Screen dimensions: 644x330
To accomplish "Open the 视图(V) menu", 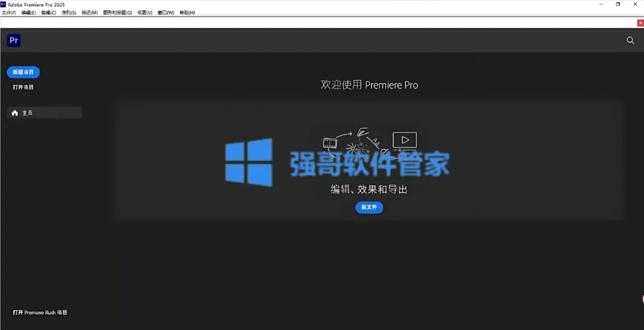I will 145,12.
